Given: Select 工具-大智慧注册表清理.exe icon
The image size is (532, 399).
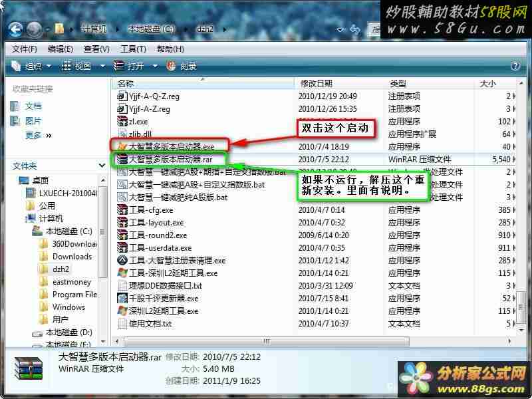Looking at the screenshot, I should click(122, 260).
